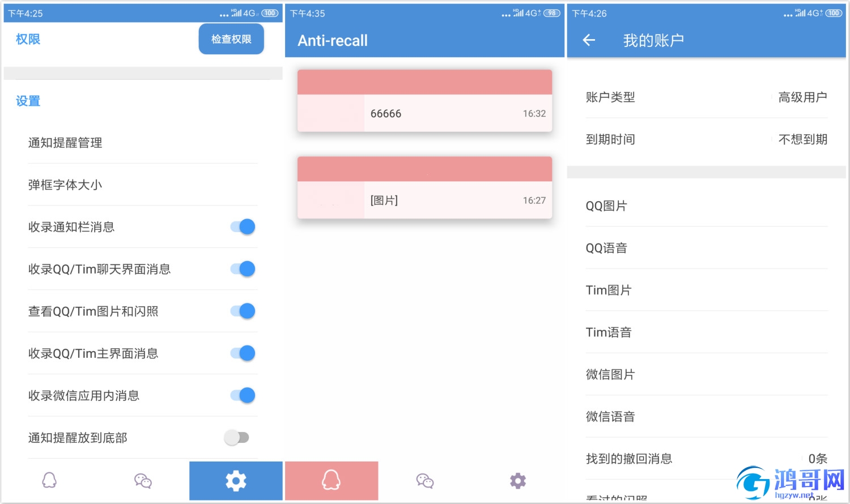
Task: Open QQ penguin tab in settings screen
Action: point(50,481)
